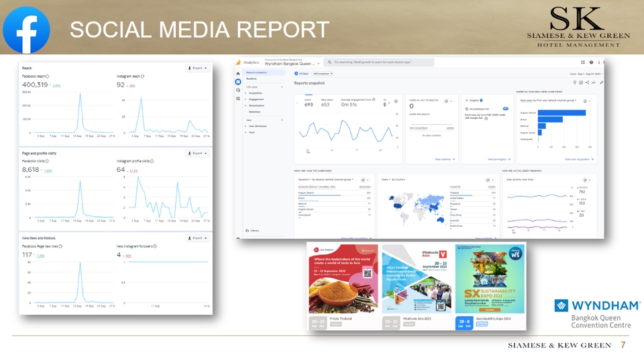Click the Users value 693
Image resolution: width=644 pixels, height=357 pixels.
(x=309, y=105)
